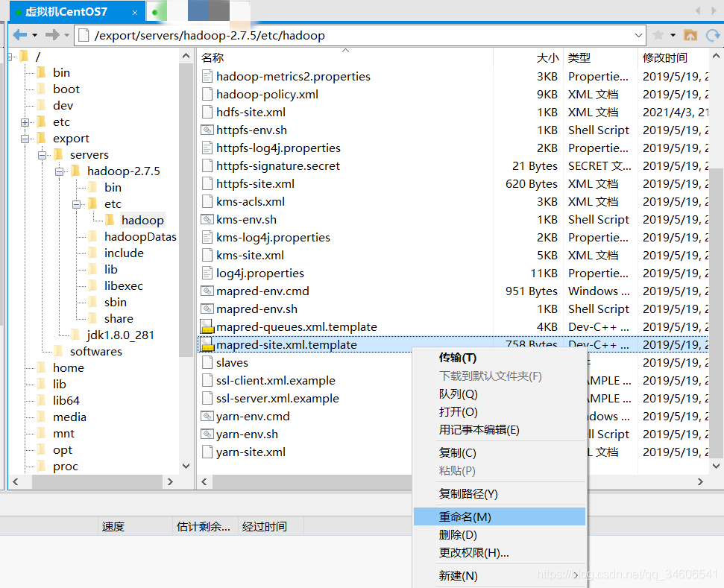
Task: Select the sbin folder in the tree
Action: pyautogui.click(x=116, y=303)
